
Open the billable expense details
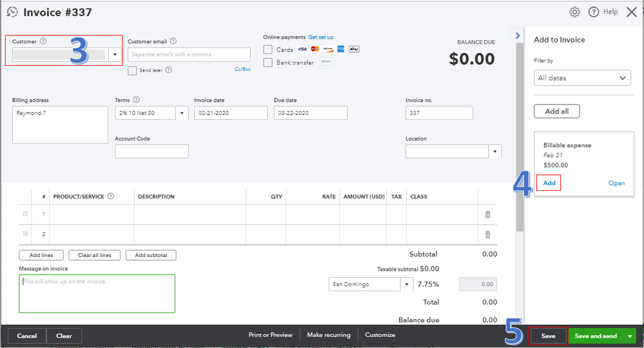[616, 183]
